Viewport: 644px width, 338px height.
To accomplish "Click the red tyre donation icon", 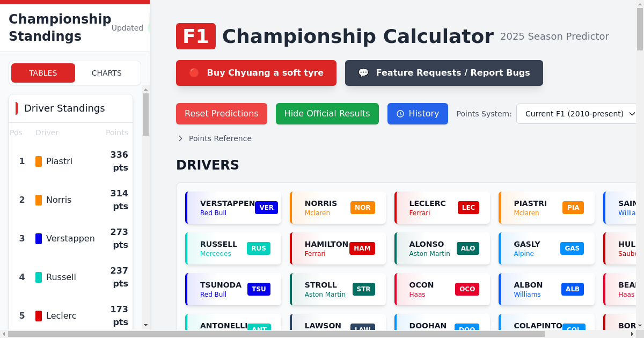I will [x=194, y=73].
